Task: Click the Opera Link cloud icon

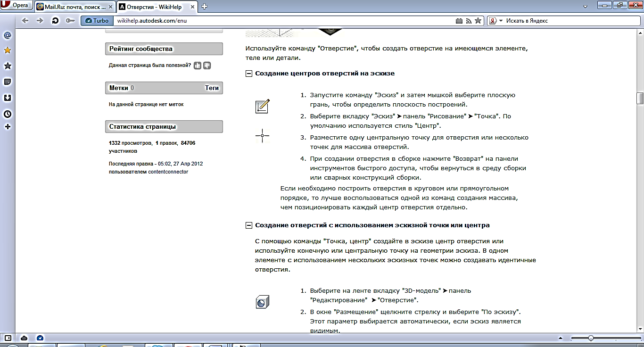Action: pos(24,338)
